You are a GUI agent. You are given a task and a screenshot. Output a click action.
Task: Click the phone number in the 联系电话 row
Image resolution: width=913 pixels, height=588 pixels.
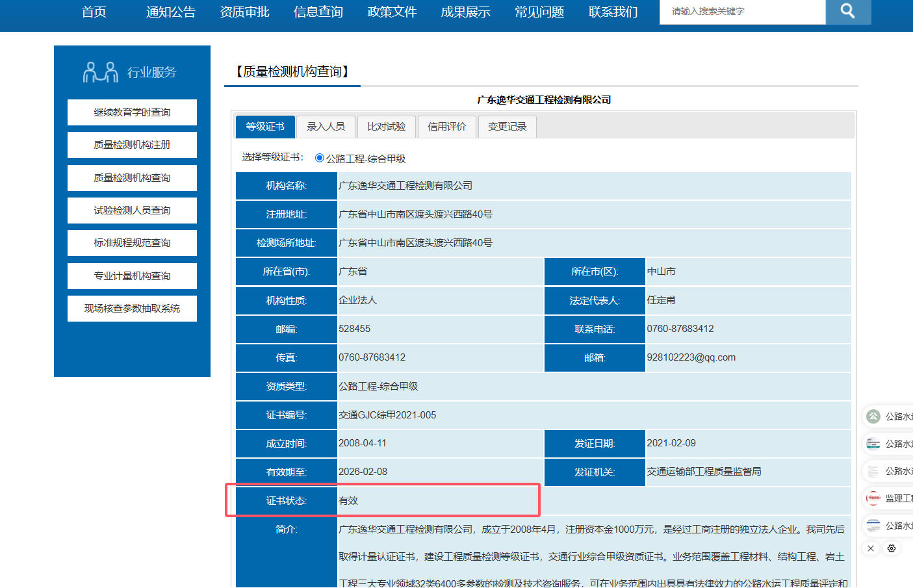[x=680, y=329]
